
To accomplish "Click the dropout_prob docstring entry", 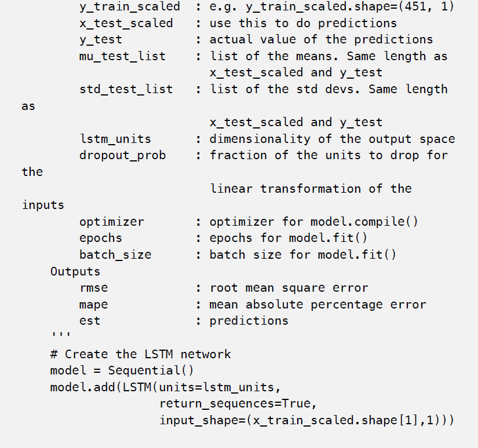I will tap(264, 156).
